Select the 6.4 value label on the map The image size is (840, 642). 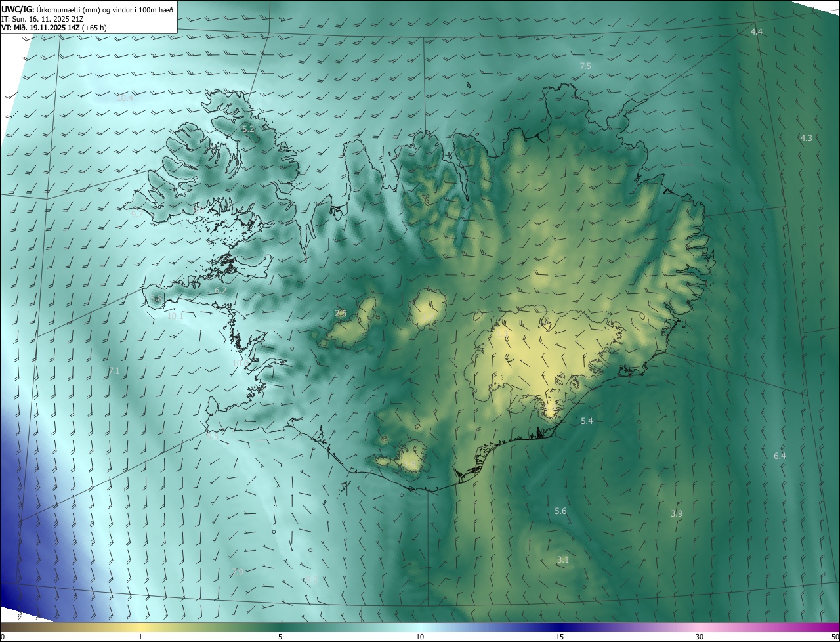pyautogui.click(x=780, y=456)
